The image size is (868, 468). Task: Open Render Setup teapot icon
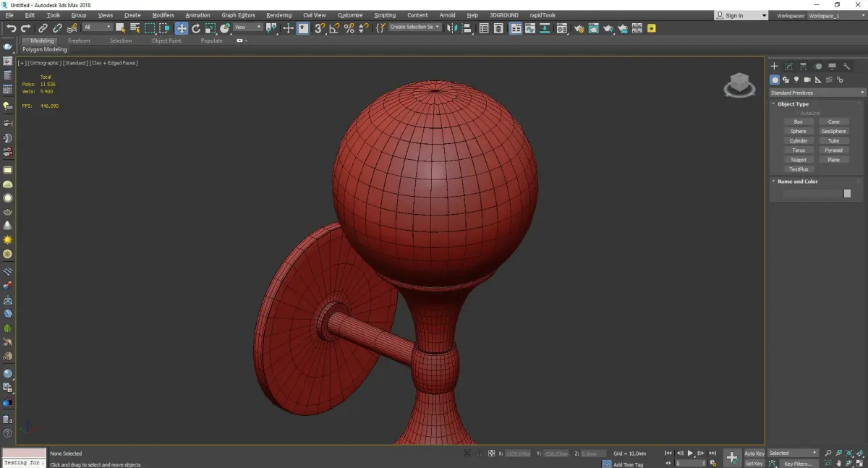click(579, 28)
